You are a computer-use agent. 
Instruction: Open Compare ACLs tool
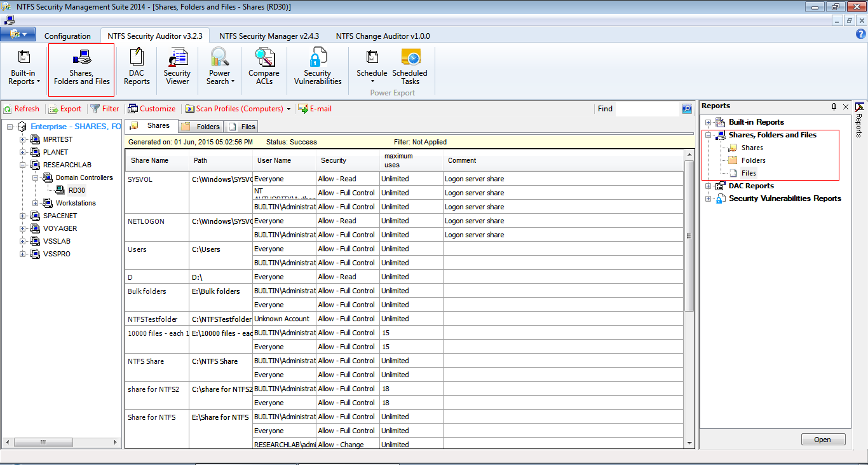tap(264, 67)
